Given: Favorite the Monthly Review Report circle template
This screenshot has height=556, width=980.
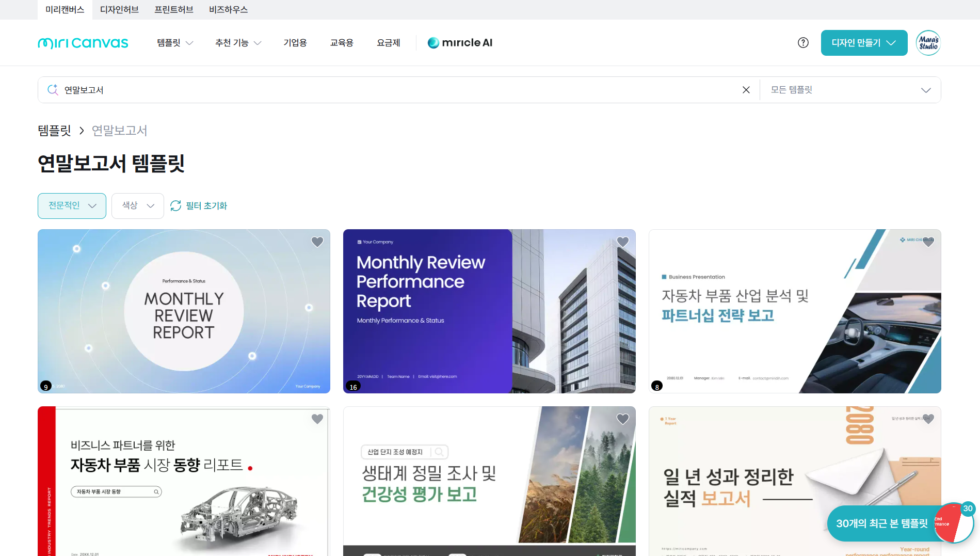Looking at the screenshot, I should (317, 242).
